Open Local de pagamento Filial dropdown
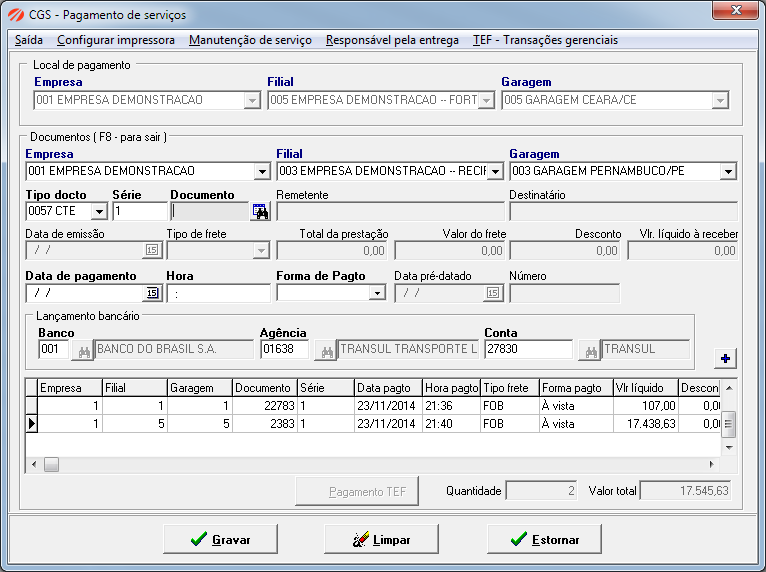 point(487,101)
